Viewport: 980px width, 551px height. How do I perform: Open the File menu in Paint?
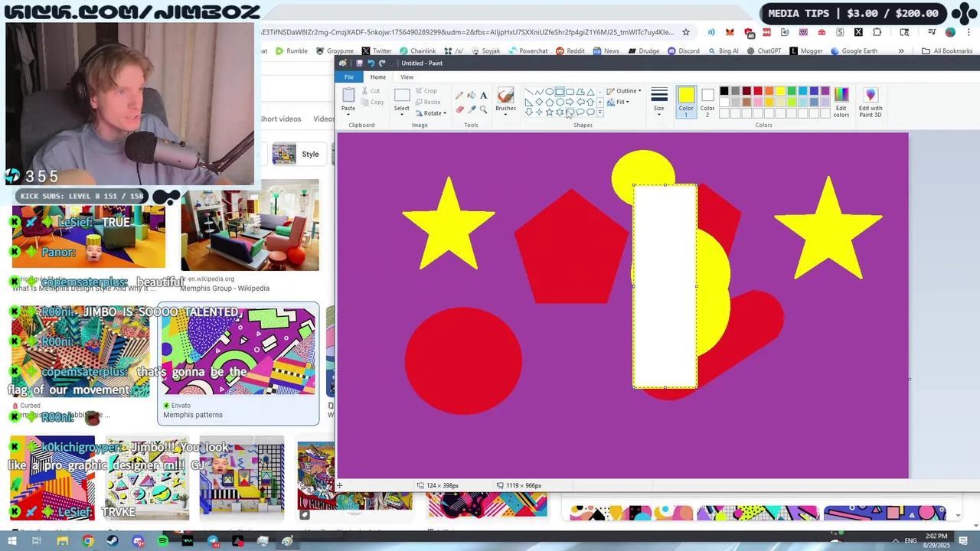point(349,77)
